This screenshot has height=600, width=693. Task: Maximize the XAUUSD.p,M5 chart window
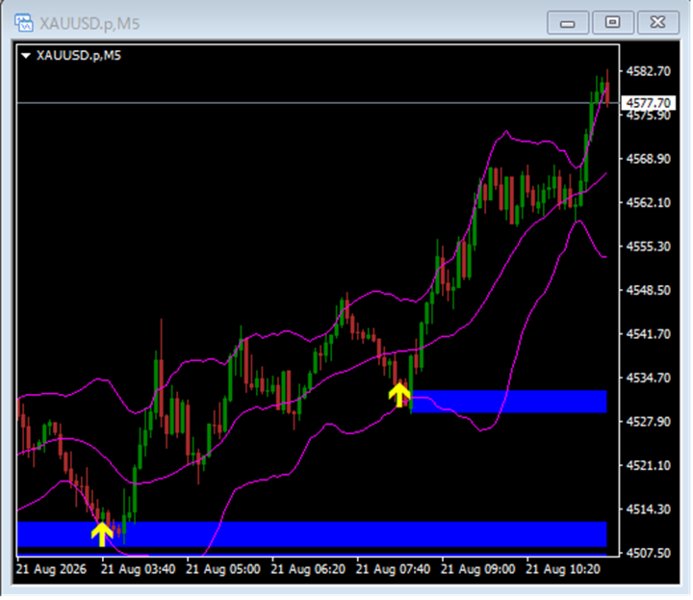tap(613, 23)
